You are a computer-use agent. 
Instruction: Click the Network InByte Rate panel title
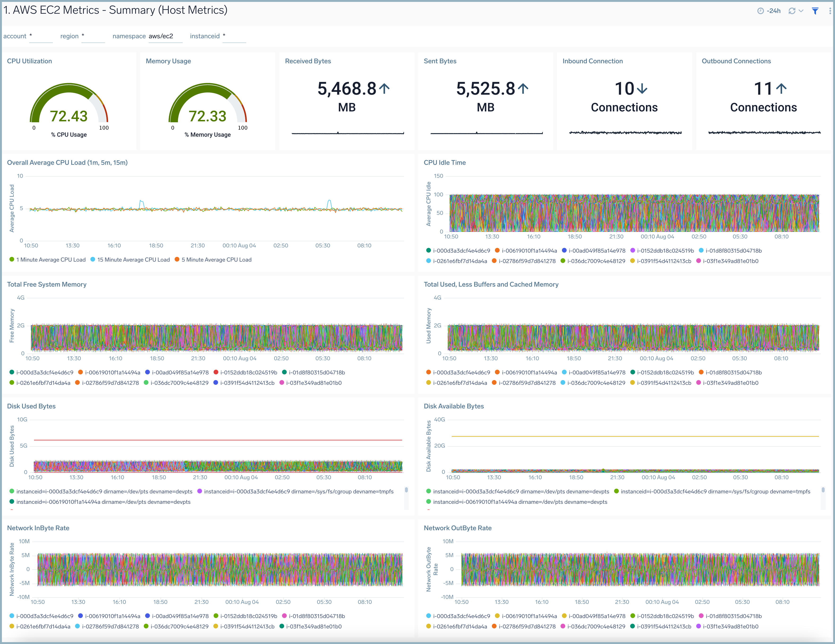tap(38, 528)
